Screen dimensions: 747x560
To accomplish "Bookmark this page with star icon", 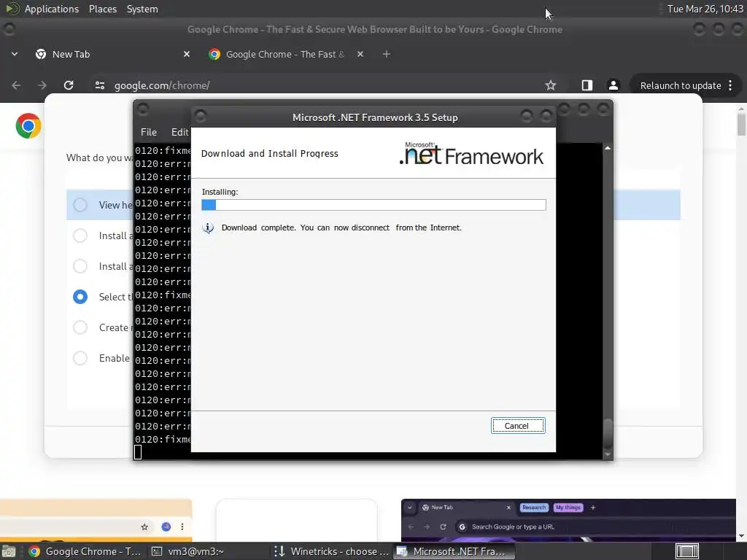I will tap(551, 85).
